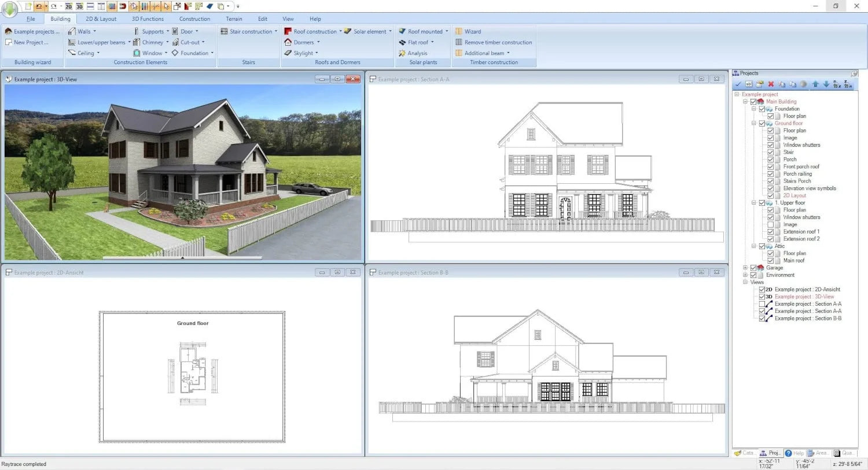The image size is (868, 470).
Task: Toggle the Extension roof 1 checkbox
Action: (771, 232)
